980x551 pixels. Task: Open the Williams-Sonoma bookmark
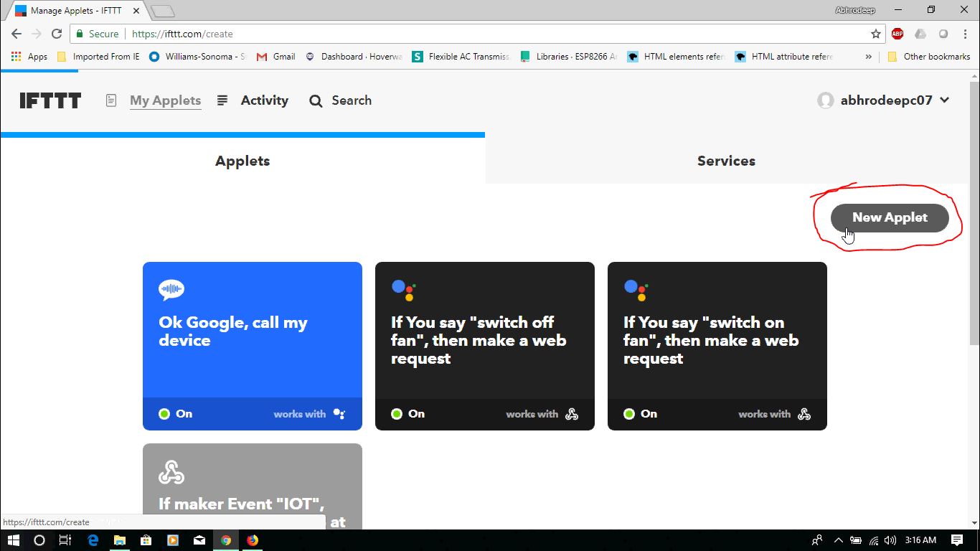pos(197,57)
